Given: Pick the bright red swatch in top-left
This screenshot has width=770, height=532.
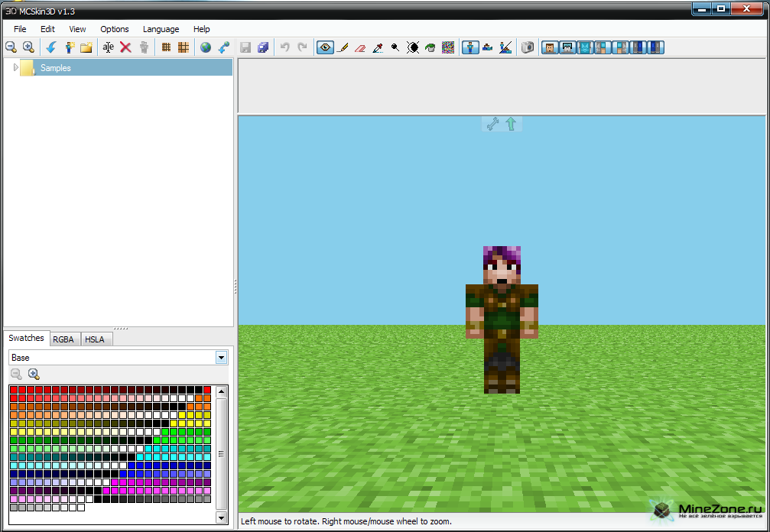Looking at the screenshot, I should (14, 390).
